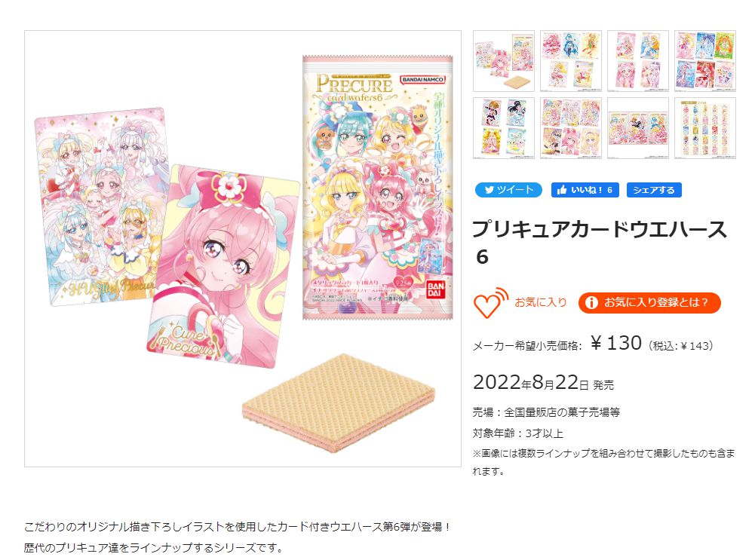This screenshot has width=755, height=560.
Task: Click the Facebook thumbs-up icon
Action: [x=561, y=190]
